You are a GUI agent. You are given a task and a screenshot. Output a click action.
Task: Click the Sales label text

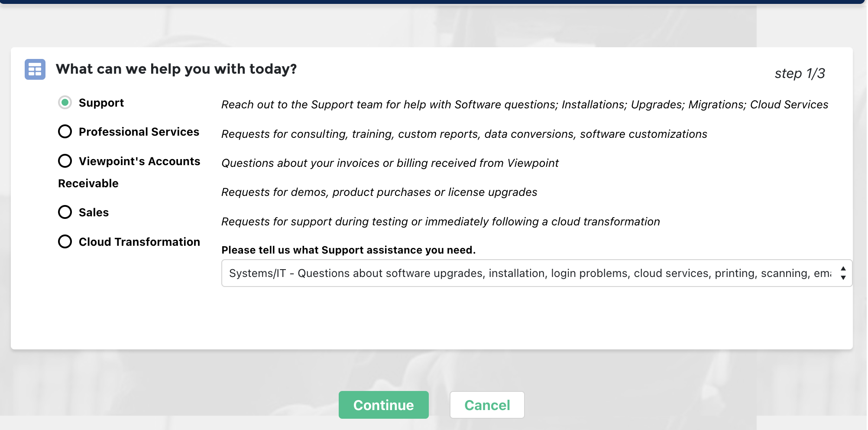click(x=94, y=212)
